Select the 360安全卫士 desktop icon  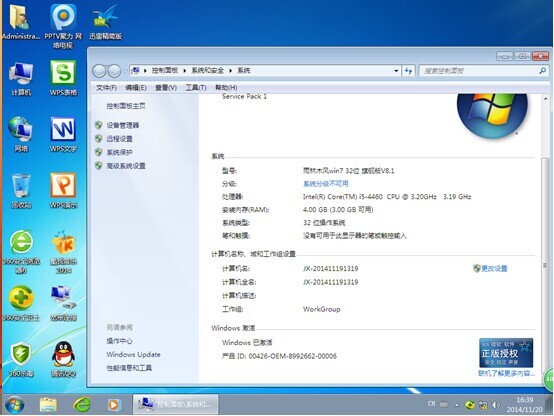[x=21, y=303]
